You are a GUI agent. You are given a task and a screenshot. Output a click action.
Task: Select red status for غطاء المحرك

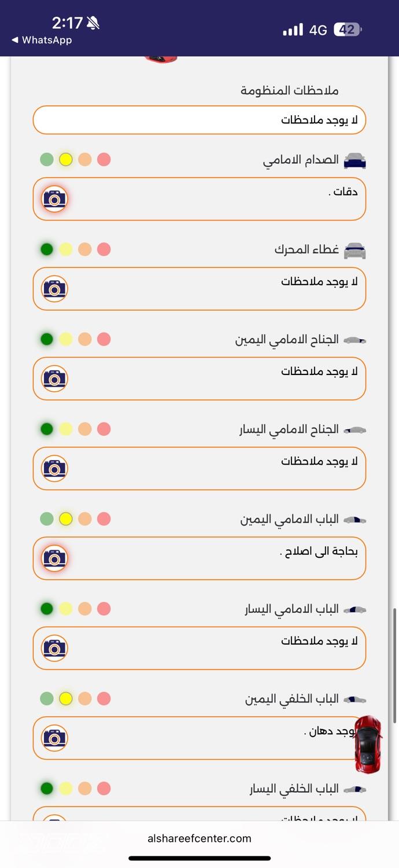click(104, 249)
